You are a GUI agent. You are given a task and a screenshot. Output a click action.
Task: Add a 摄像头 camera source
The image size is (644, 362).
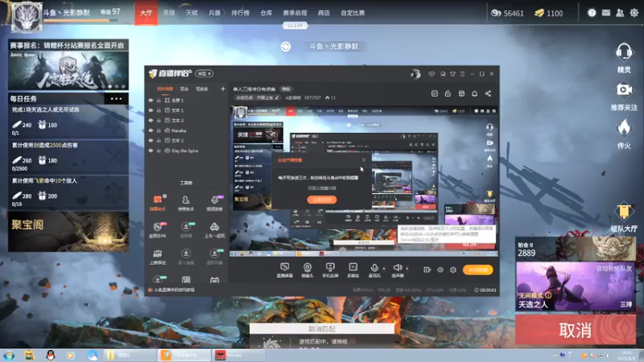[x=308, y=270]
